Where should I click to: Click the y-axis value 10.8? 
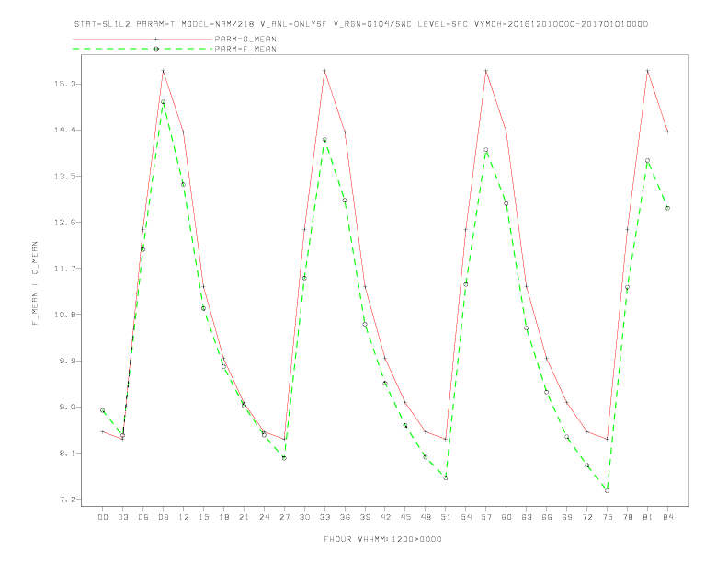click(x=65, y=315)
